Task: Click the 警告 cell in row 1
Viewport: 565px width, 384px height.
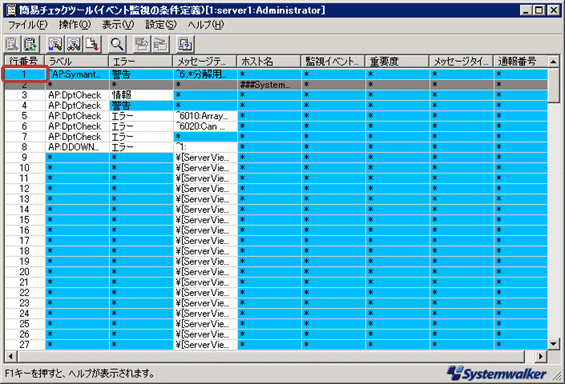Action: tap(141, 74)
